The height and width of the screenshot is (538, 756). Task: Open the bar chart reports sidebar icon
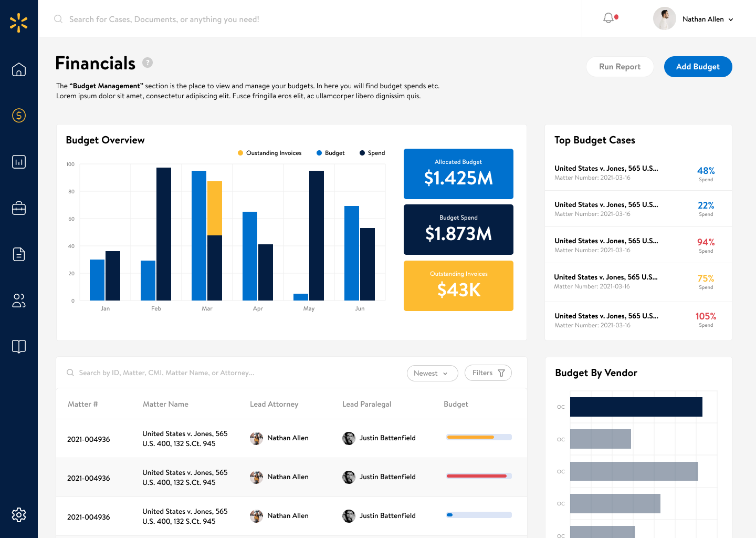(x=19, y=162)
